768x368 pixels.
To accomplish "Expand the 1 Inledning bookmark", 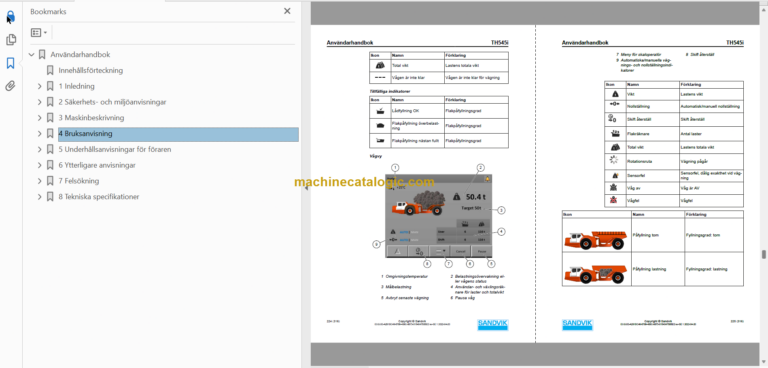I will [x=40, y=86].
